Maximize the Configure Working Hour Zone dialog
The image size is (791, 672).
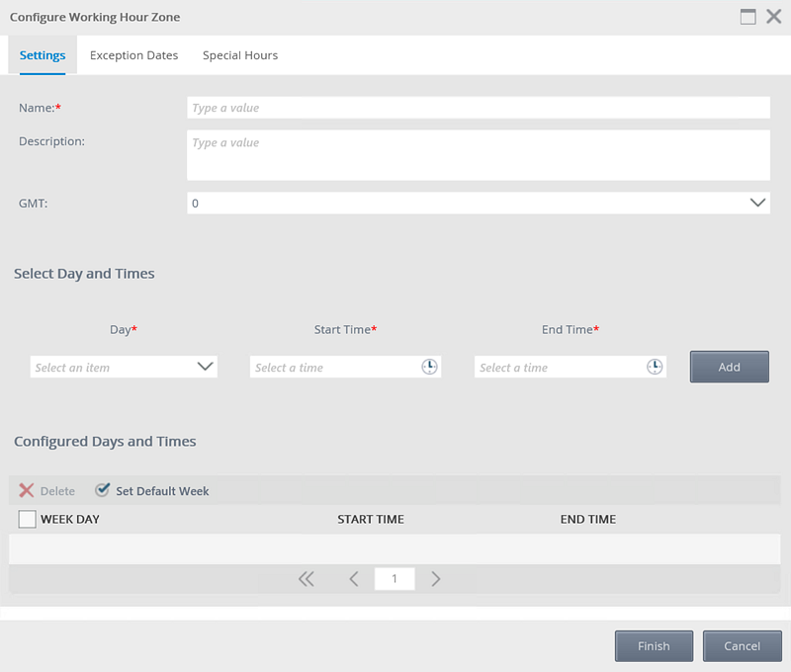[x=748, y=17]
